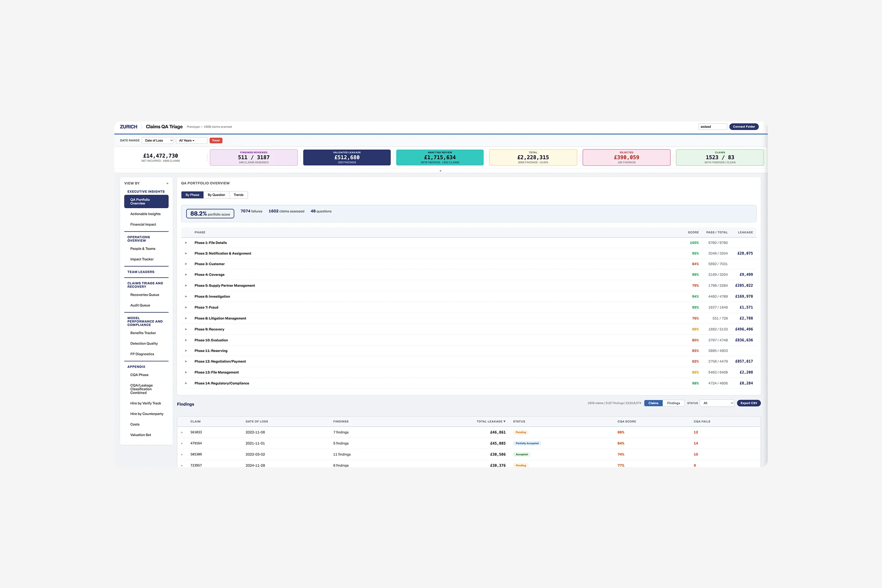Viewport: 882px width, 588px height.
Task: Expand claim 561033 row
Action: coord(182,432)
